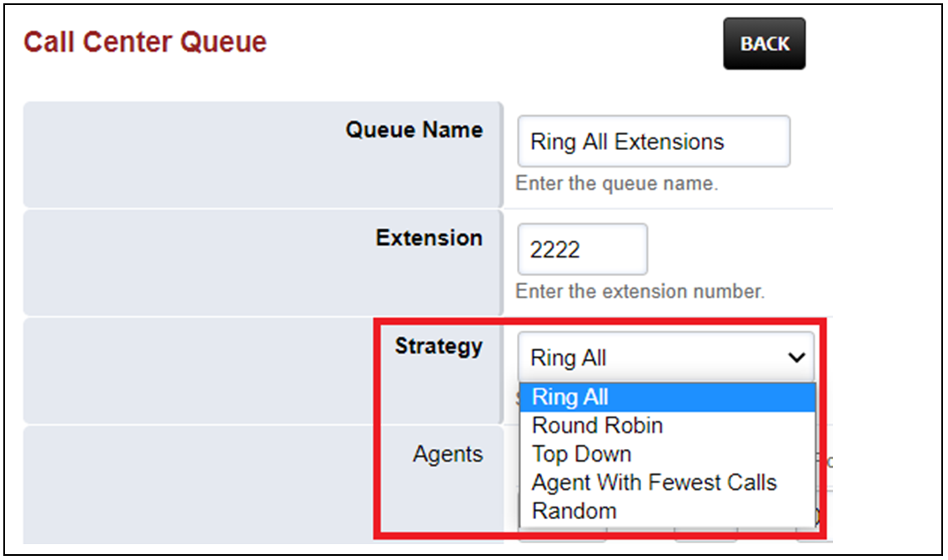948x560 pixels.
Task: Click the Extension label
Action: point(429,238)
